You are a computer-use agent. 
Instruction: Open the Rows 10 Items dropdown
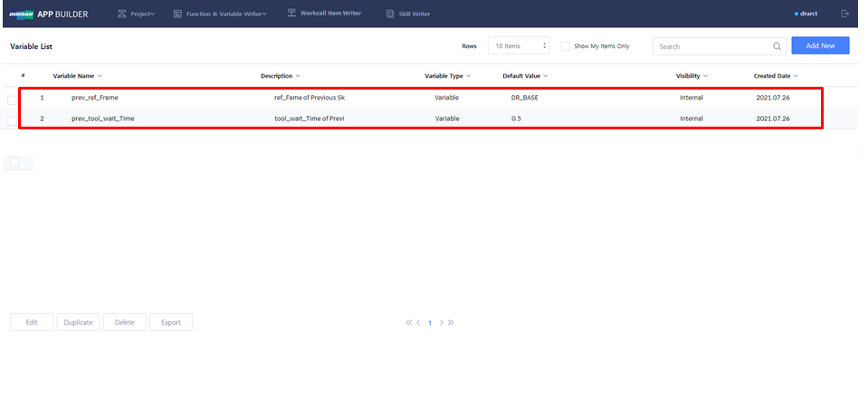(x=518, y=46)
